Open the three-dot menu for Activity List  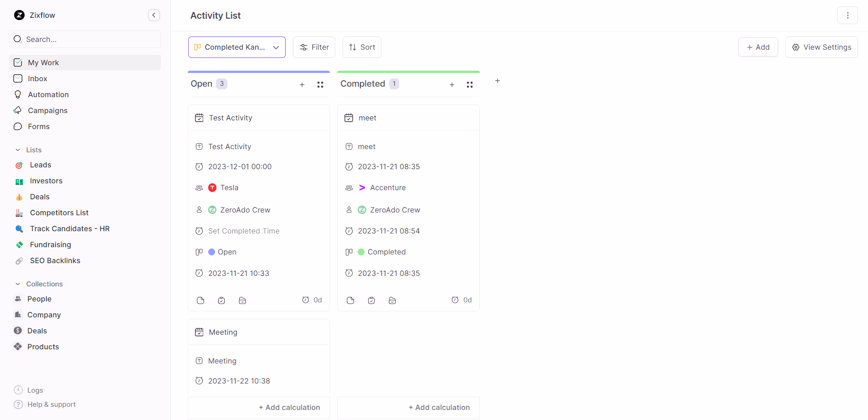pos(847,16)
